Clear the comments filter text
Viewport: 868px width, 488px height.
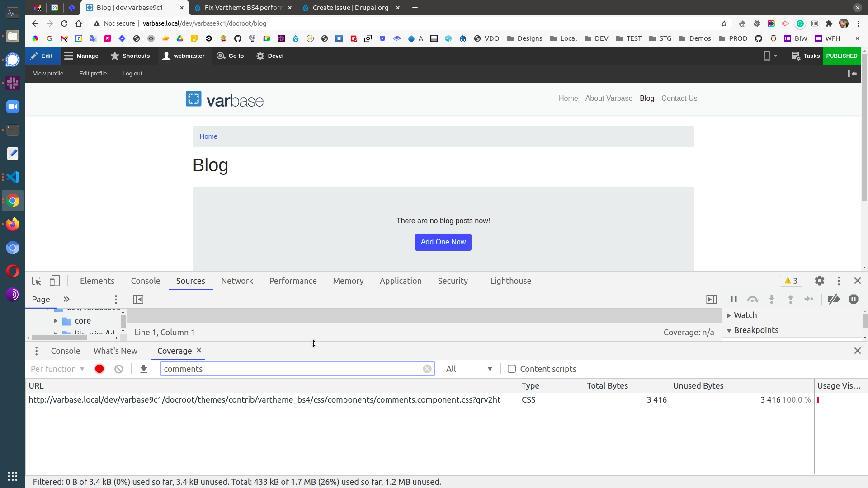click(x=427, y=369)
